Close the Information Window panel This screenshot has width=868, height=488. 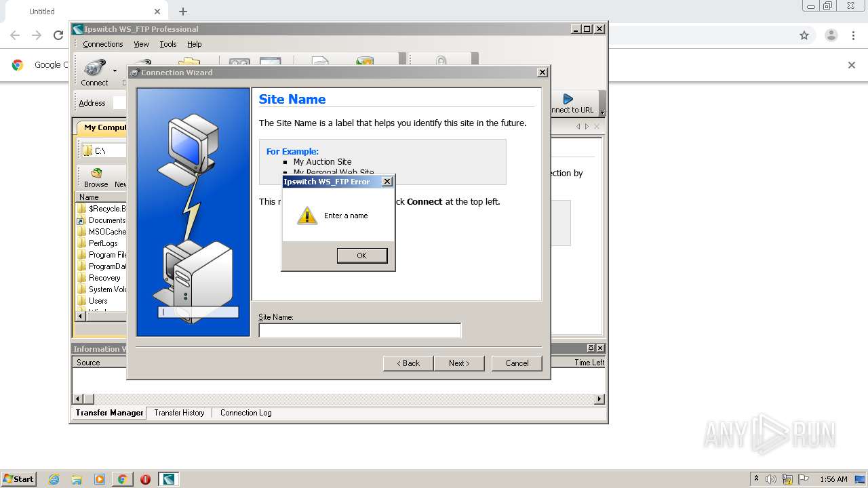coord(599,348)
